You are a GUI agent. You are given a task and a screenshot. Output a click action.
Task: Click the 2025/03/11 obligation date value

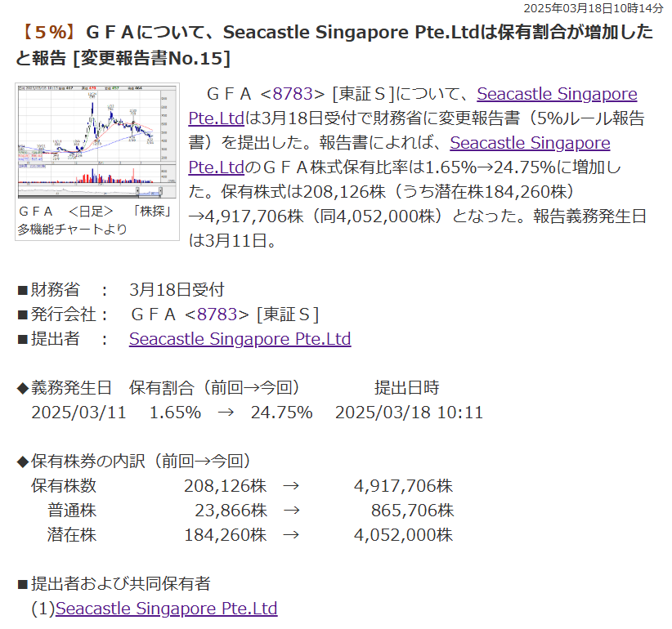click(78, 413)
